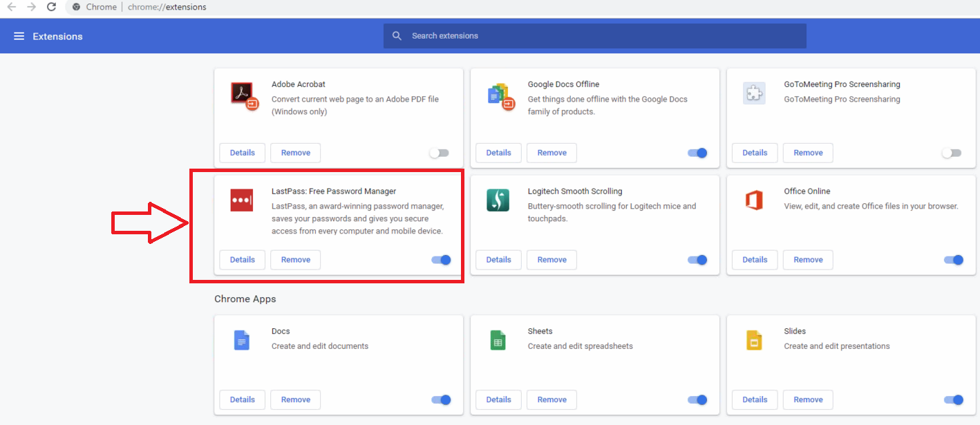Remove the Adobe Acrobat extension

click(x=296, y=153)
